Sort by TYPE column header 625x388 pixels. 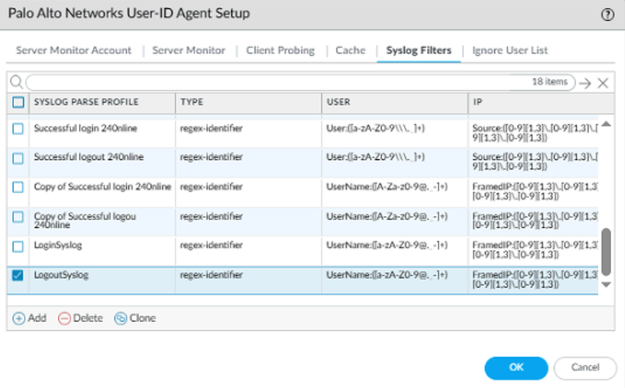(x=192, y=102)
